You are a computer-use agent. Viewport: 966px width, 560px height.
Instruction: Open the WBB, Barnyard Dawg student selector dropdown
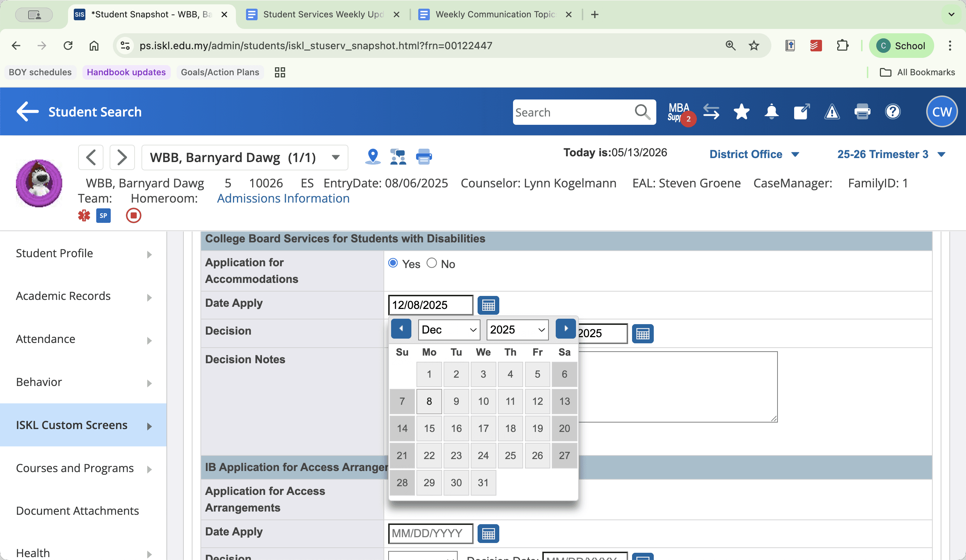(x=245, y=157)
